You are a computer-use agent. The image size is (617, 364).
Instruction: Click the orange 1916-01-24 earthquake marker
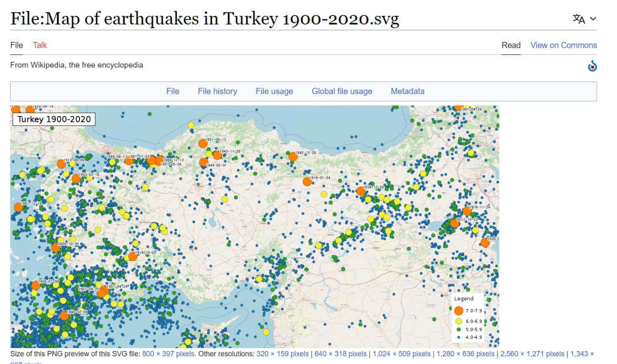pyautogui.click(x=307, y=182)
